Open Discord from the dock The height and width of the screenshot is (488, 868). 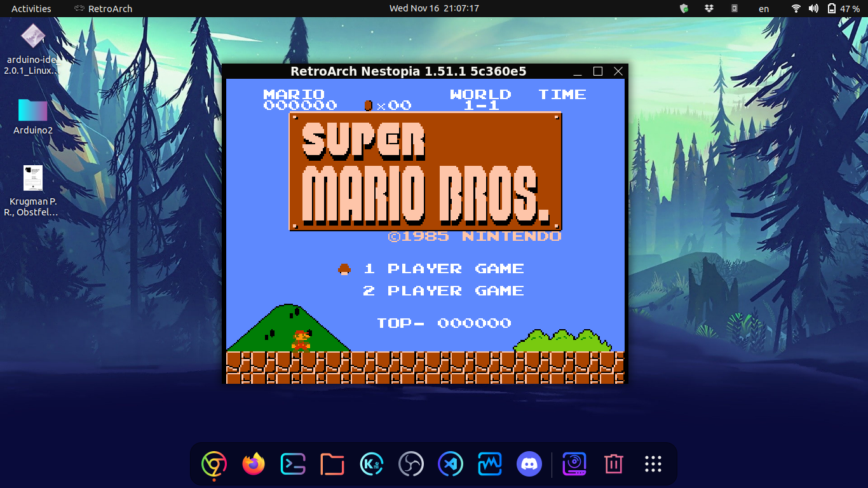pyautogui.click(x=529, y=464)
